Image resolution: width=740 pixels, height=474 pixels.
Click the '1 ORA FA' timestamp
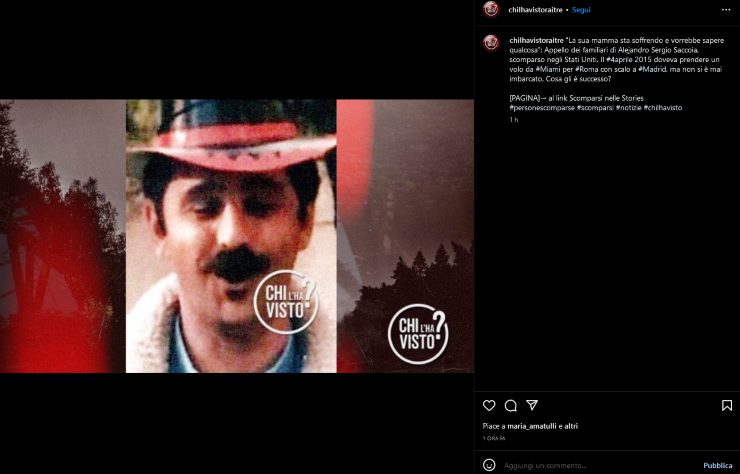coord(494,439)
